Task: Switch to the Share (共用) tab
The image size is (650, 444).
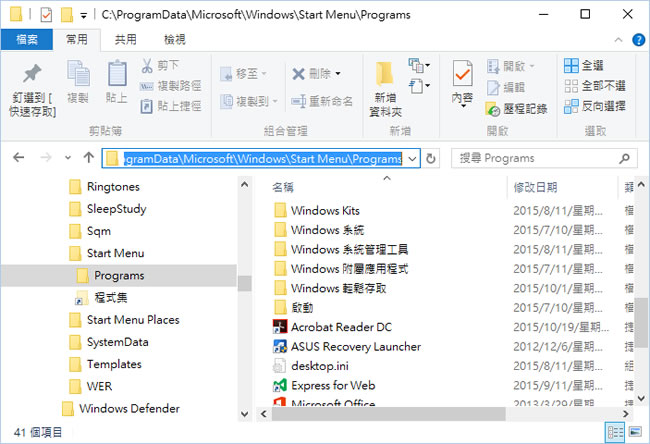Action: coord(126,39)
